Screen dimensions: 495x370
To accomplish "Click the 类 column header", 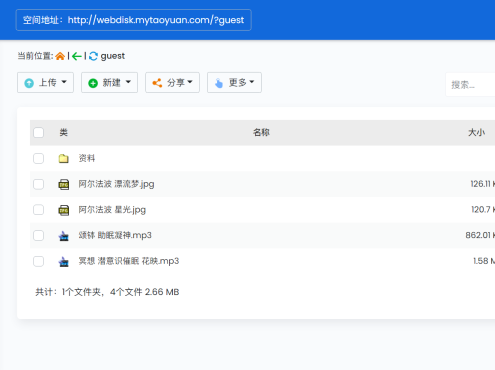I will coord(63,132).
